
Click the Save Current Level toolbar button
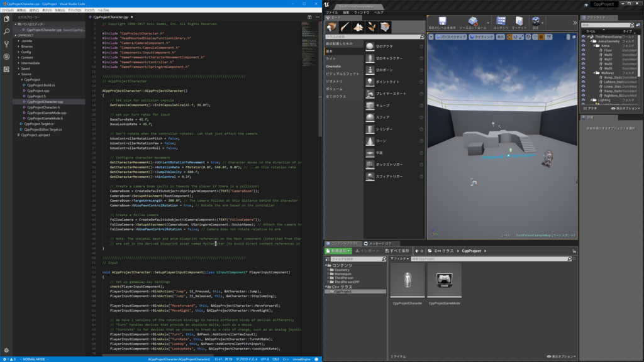click(x=442, y=23)
